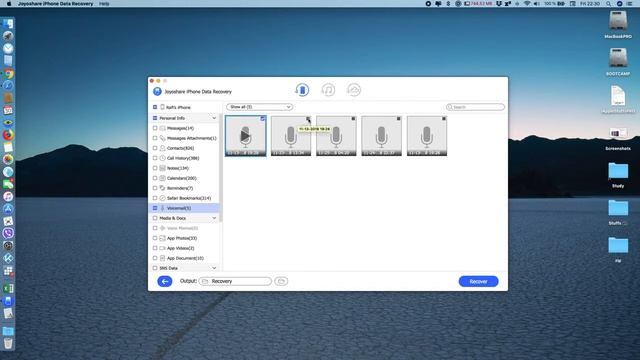Switch to Recover from iTunes mode icon

tap(328, 90)
